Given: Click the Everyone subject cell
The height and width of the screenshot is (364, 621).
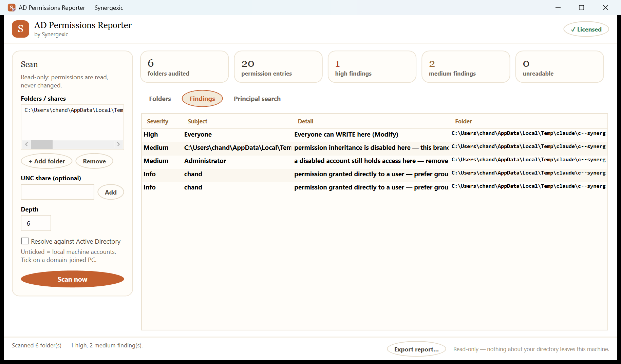Looking at the screenshot, I should click(198, 135).
